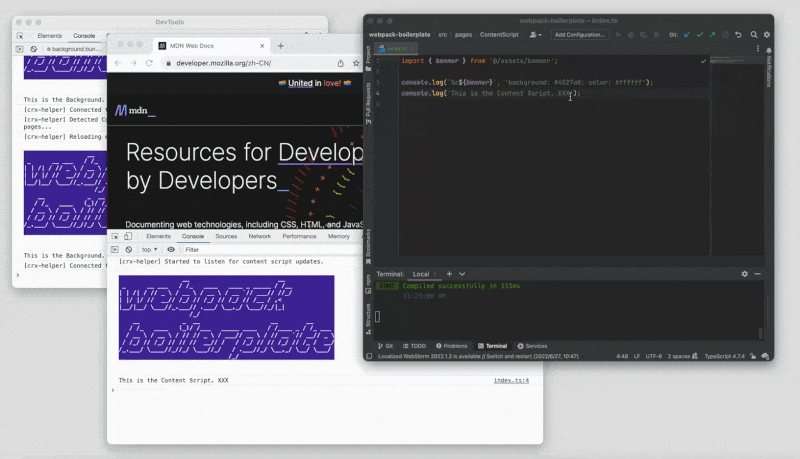The height and width of the screenshot is (459, 800).
Task: Open TODO tool window tab in WebStorm
Action: tap(414, 346)
